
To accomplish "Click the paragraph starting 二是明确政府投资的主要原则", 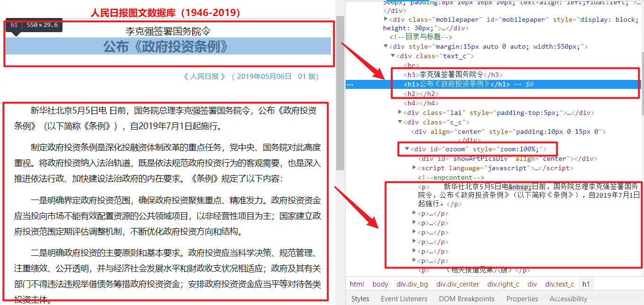I will [x=168, y=277].
